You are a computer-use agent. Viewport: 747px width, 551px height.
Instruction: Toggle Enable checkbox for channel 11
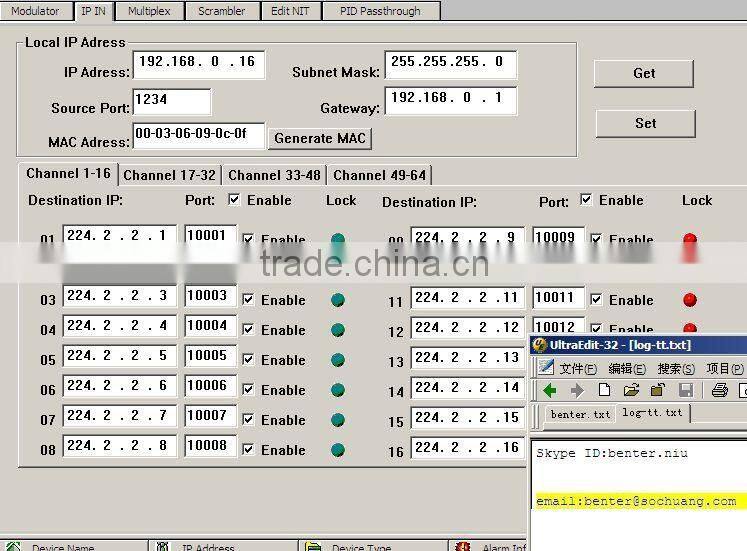coord(596,300)
